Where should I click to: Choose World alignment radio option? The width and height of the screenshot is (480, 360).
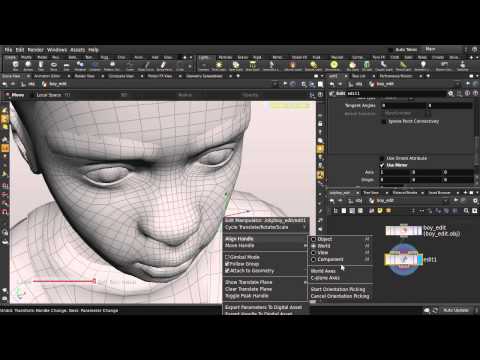(x=313, y=246)
